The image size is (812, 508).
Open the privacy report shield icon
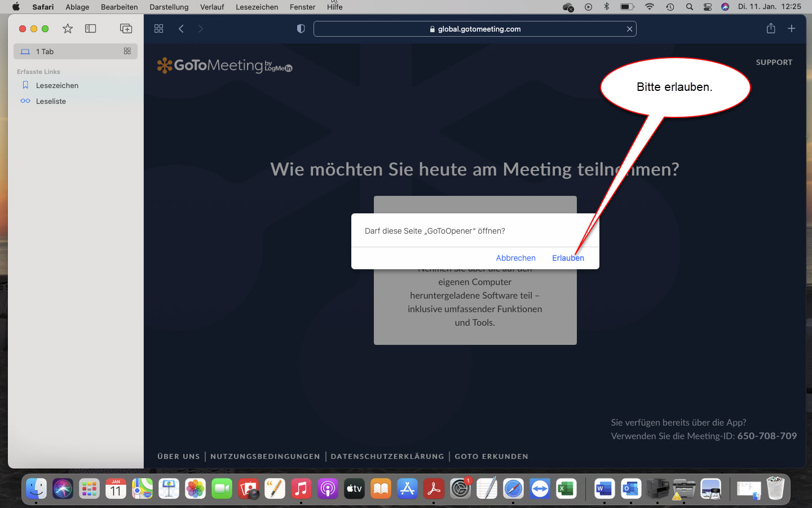tap(301, 29)
